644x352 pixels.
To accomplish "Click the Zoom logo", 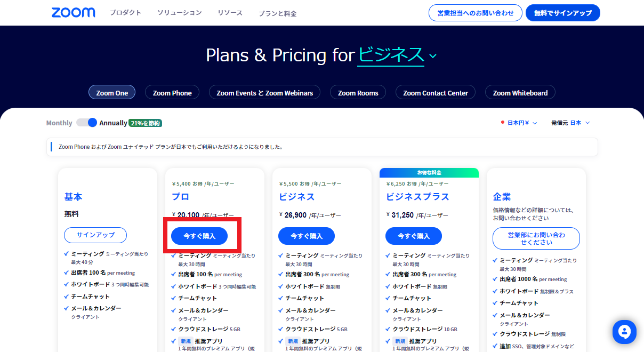I will [x=74, y=13].
